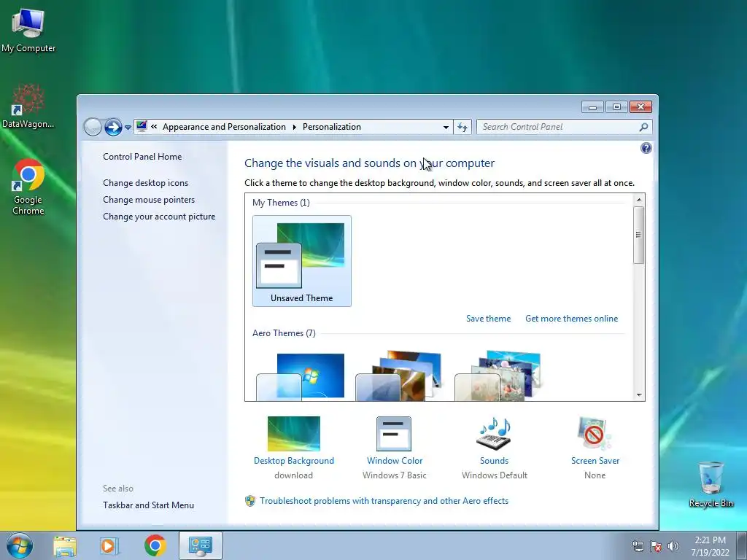The width and height of the screenshot is (747, 560).
Task: Select the Unsaved Theme thumbnail
Action: [301, 260]
